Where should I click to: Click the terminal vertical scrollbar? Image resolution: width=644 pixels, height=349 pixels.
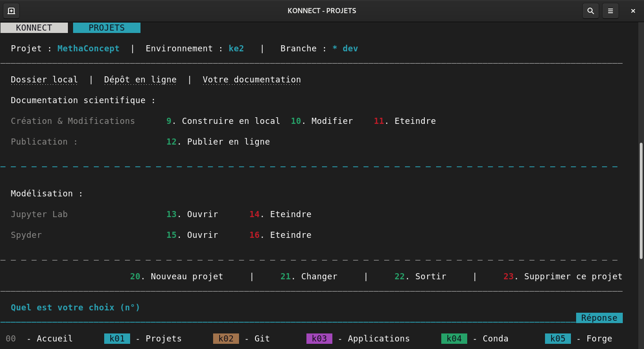[641, 200]
